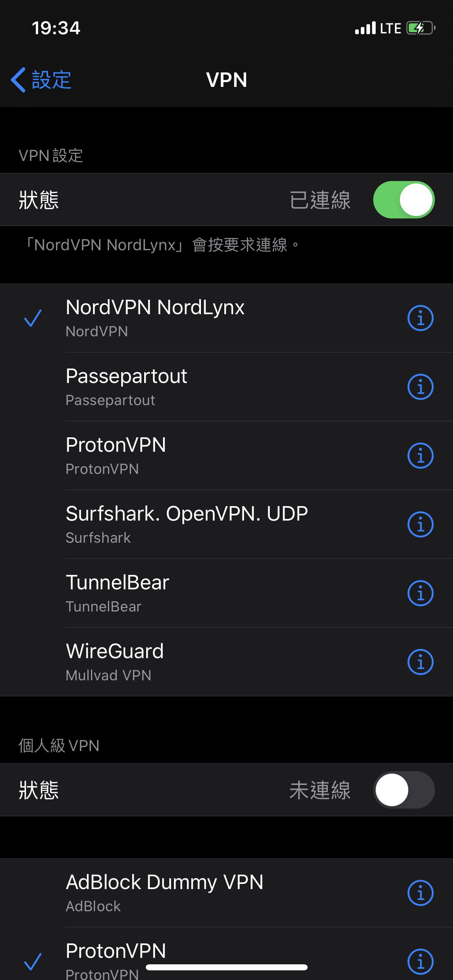
Task: Enable the 個人級 VPN status switch
Action: click(x=403, y=790)
